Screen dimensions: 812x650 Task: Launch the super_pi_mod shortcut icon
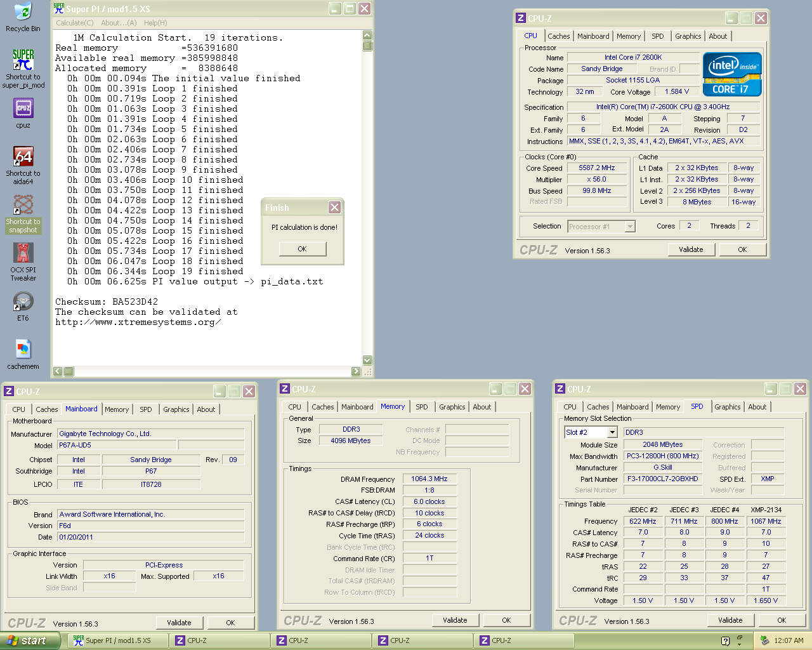pyautogui.click(x=23, y=60)
